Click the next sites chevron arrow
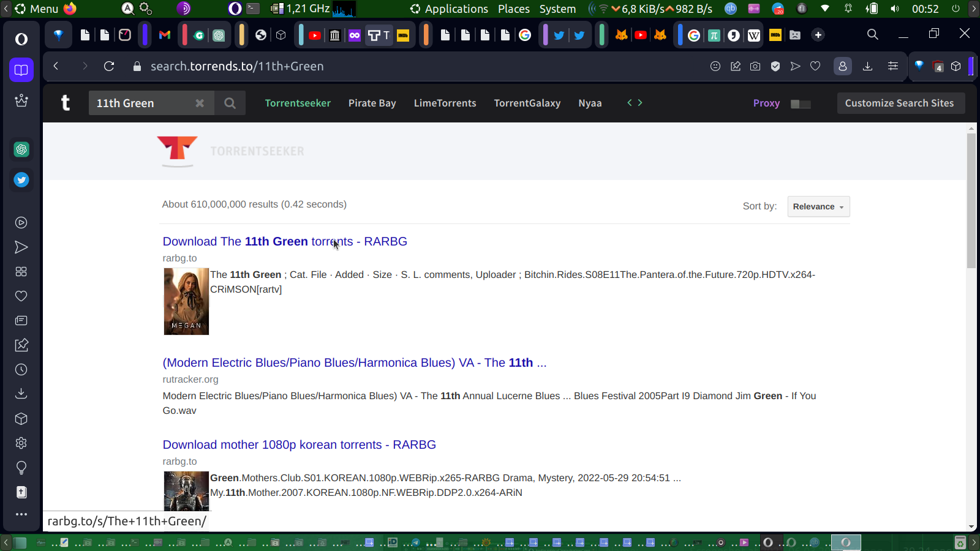Viewport: 980px width, 551px height. pos(640,103)
